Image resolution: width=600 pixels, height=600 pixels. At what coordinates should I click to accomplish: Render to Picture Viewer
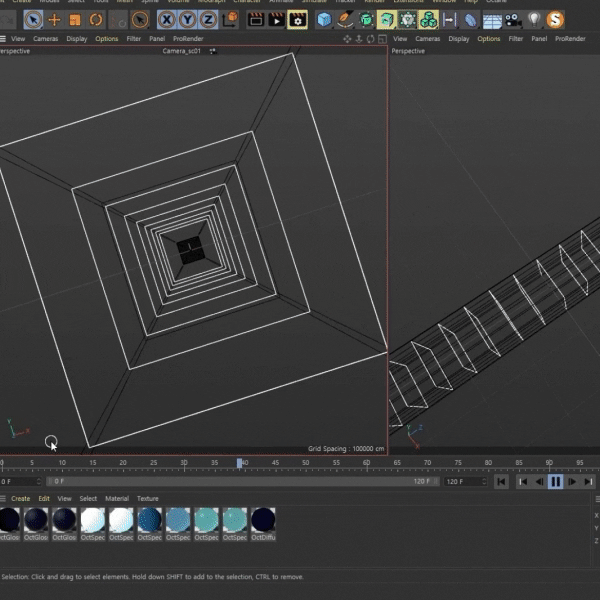(277, 20)
